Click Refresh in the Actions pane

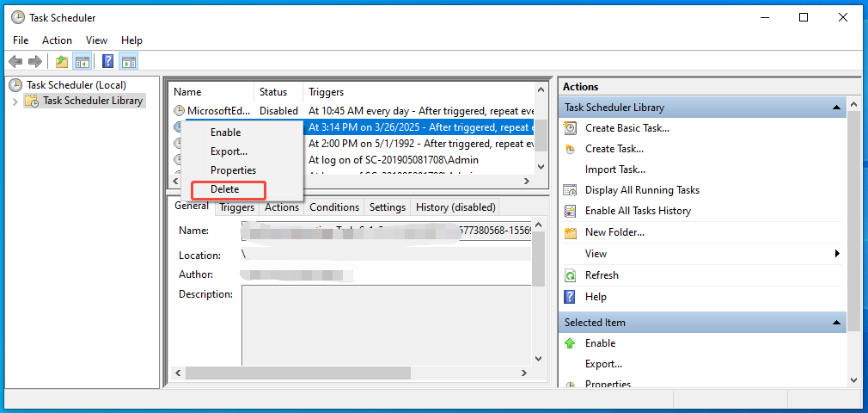click(602, 275)
